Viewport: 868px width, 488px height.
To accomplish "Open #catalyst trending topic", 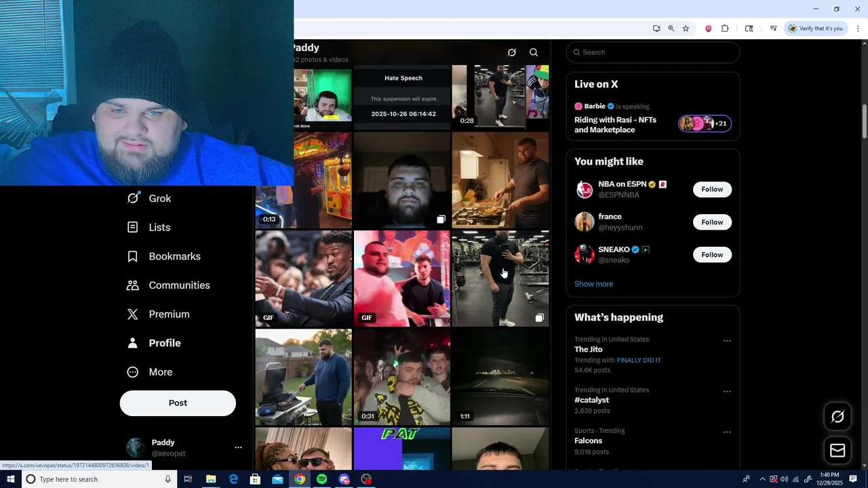I will (x=592, y=400).
